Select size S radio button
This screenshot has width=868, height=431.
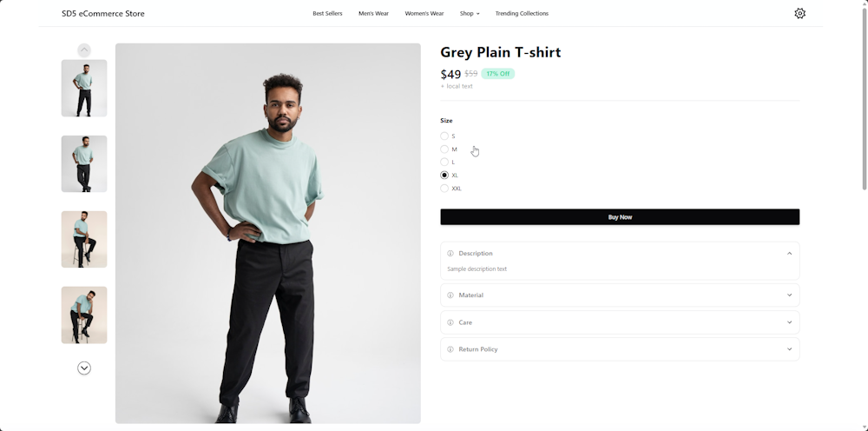(x=444, y=136)
